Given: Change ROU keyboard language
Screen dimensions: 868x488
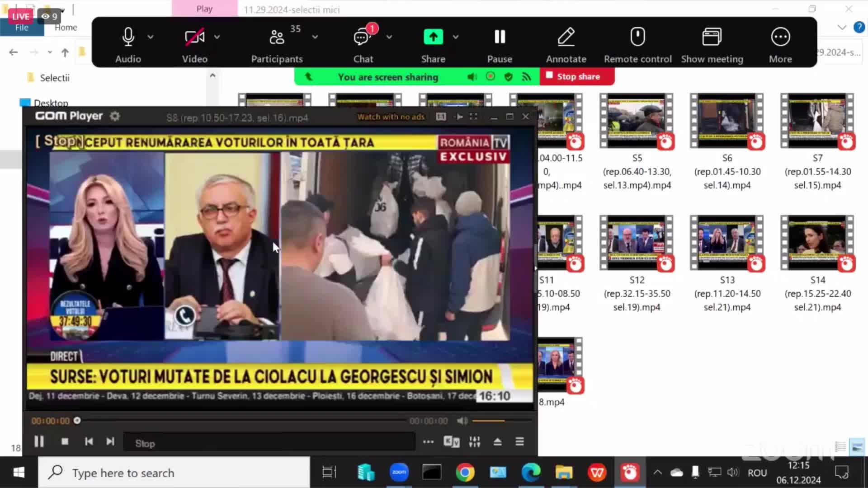Looking at the screenshot, I should click(757, 473).
